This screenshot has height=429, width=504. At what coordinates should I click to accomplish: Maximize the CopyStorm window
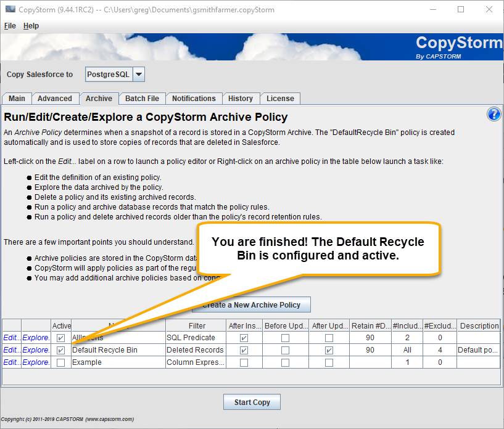461,9
